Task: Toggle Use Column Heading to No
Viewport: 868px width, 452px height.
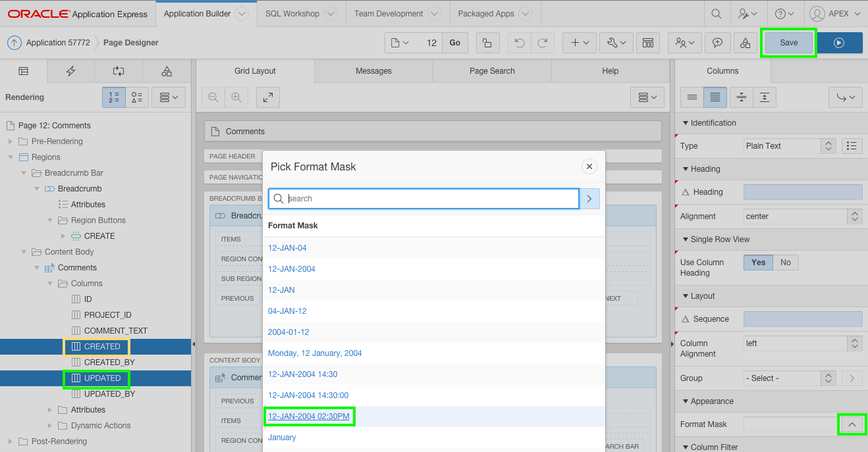Action: click(x=785, y=262)
